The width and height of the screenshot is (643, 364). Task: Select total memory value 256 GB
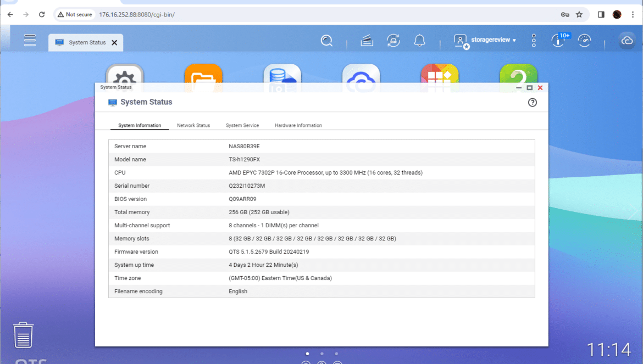[x=259, y=212]
